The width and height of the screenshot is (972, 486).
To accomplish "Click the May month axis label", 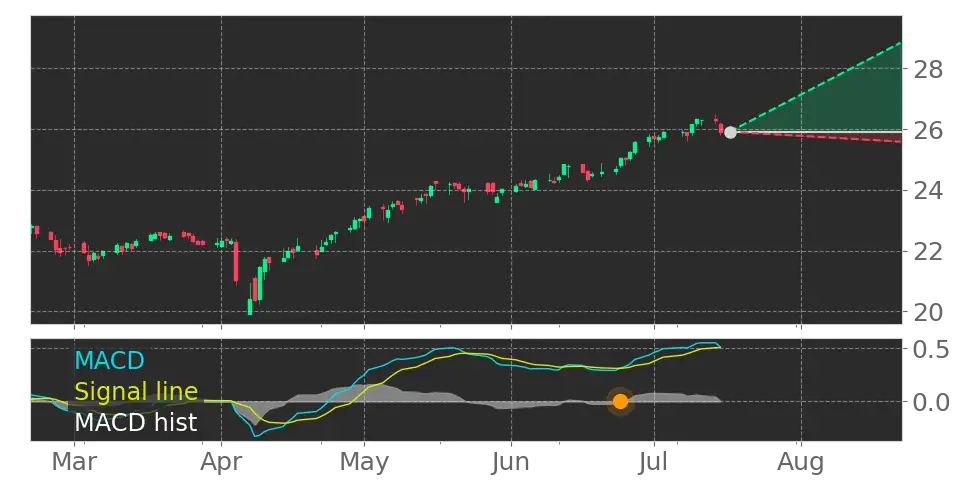I will click(x=364, y=462).
